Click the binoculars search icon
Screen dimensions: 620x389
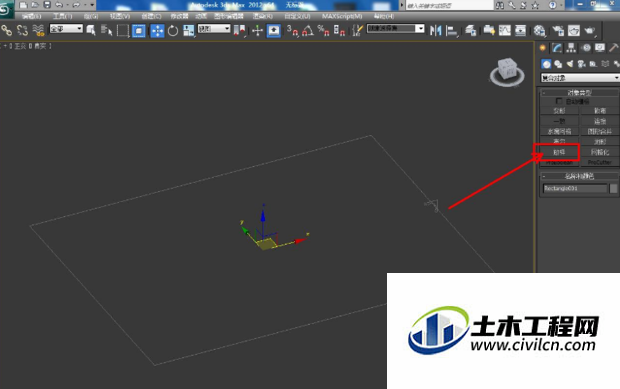coord(500,5)
